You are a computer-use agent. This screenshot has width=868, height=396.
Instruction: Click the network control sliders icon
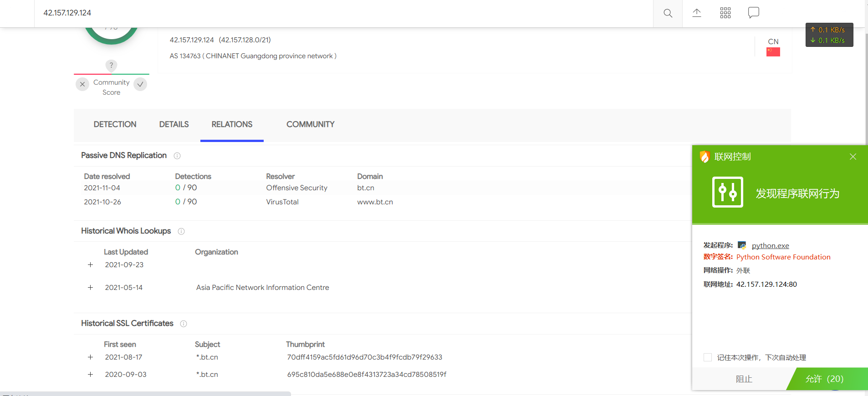pyautogui.click(x=728, y=192)
